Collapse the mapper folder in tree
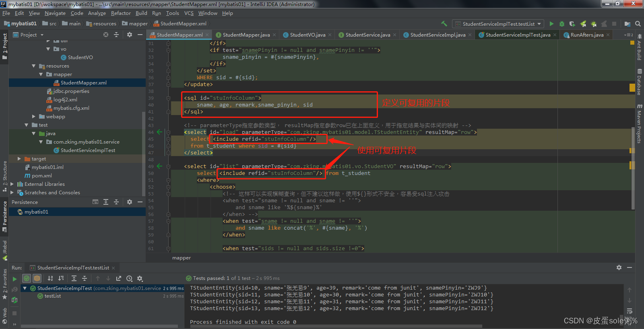 coord(41,74)
